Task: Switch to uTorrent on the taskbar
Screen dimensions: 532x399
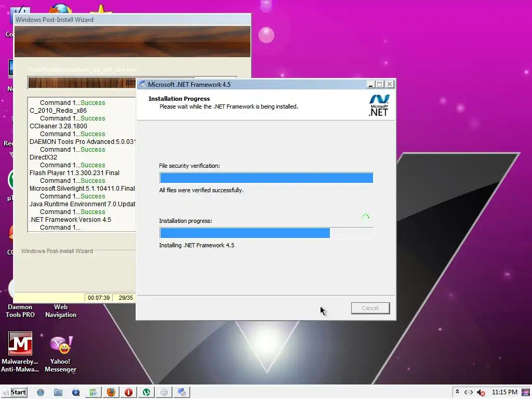Action: (x=146, y=392)
